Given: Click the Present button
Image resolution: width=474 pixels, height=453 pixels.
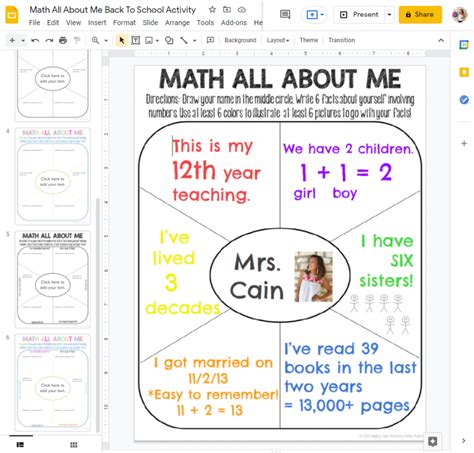Looking at the screenshot, I should coord(359,15).
